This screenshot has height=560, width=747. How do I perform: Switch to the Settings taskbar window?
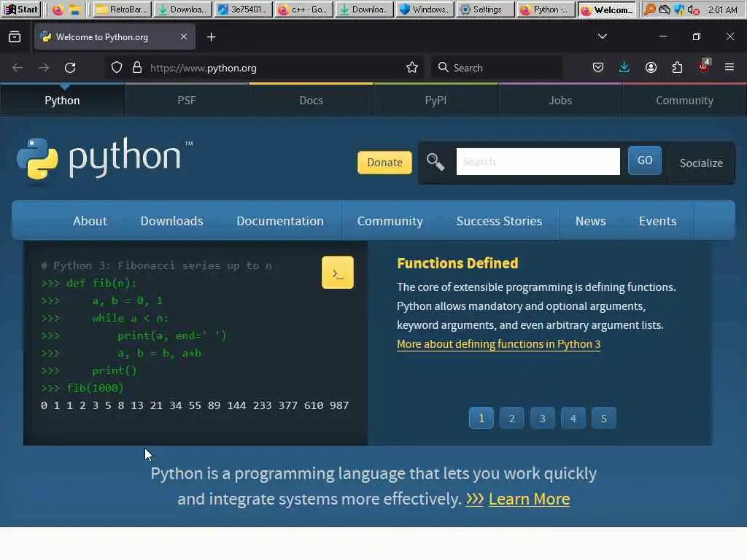pyautogui.click(x=487, y=9)
